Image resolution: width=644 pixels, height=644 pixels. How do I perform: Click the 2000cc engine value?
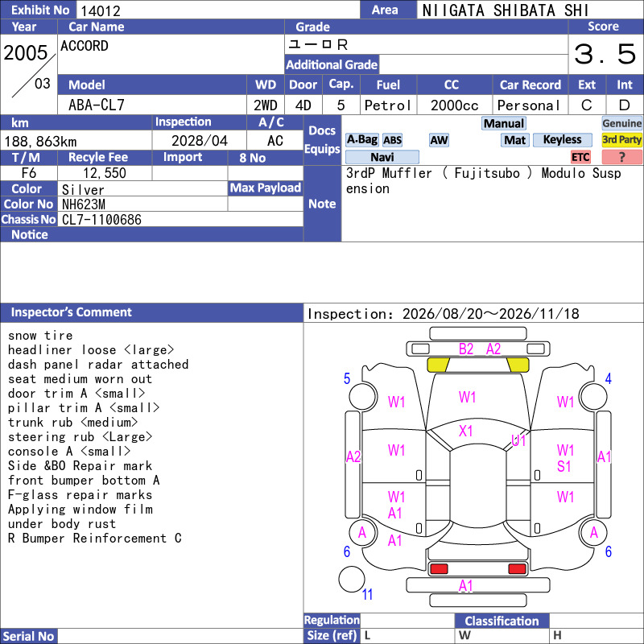(454, 105)
